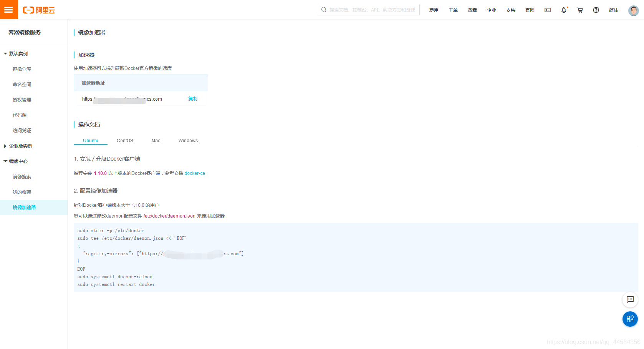Select 镜像加速器 in sidebar
The height and width of the screenshot is (349, 644).
[x=34, y=208]
